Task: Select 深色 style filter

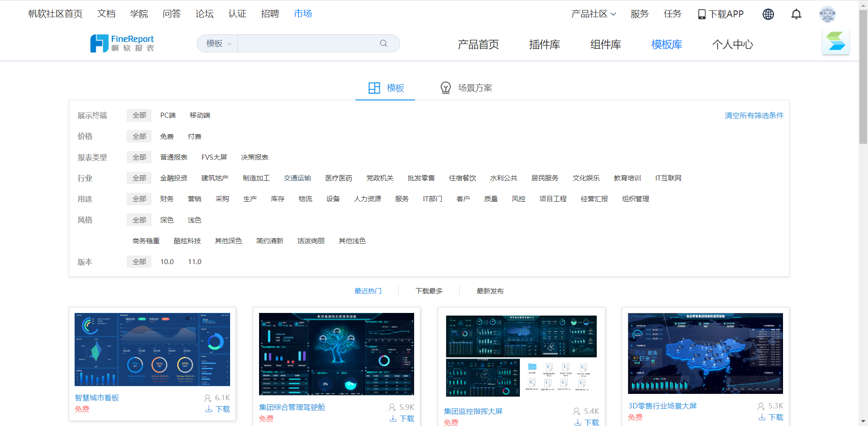Action: 167,220
